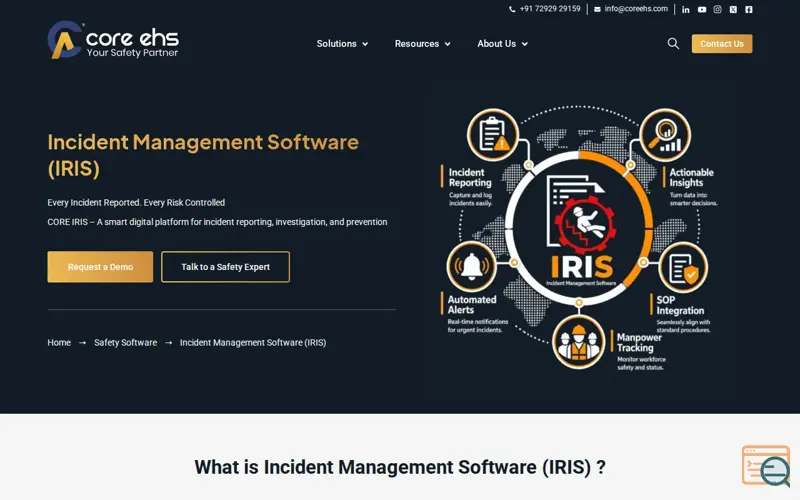This screenshot has height=500, width=800.
Task: Click the 'Actionable Insights' label text
Action: (691, 178)
